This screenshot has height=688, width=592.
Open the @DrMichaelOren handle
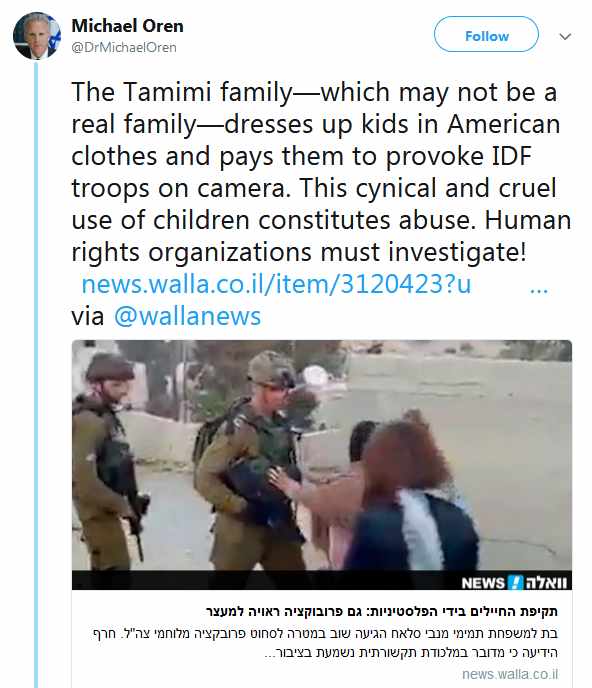coord(124,47)
